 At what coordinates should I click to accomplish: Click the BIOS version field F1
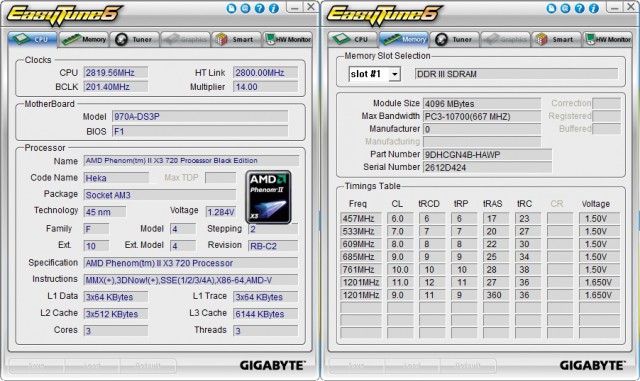[200, 131]
